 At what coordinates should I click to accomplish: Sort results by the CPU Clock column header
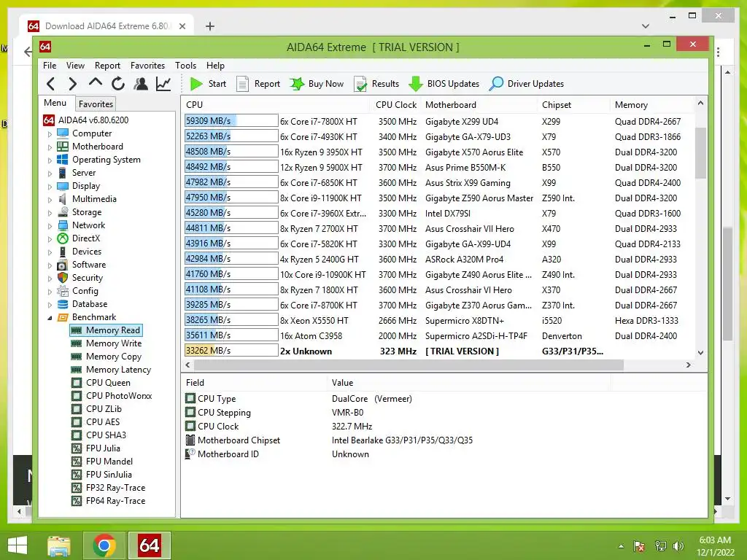[x=395, y=105]
